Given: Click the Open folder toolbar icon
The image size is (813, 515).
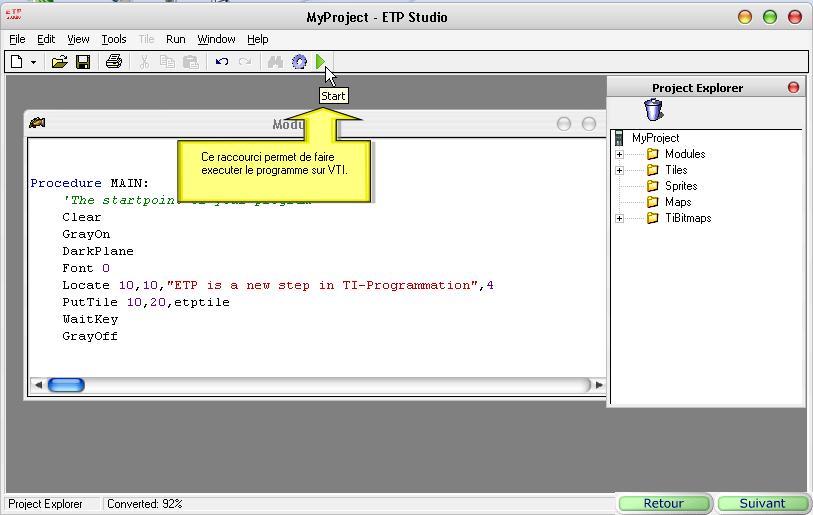Looking at the screenshot, I should (x=60, y=62).
